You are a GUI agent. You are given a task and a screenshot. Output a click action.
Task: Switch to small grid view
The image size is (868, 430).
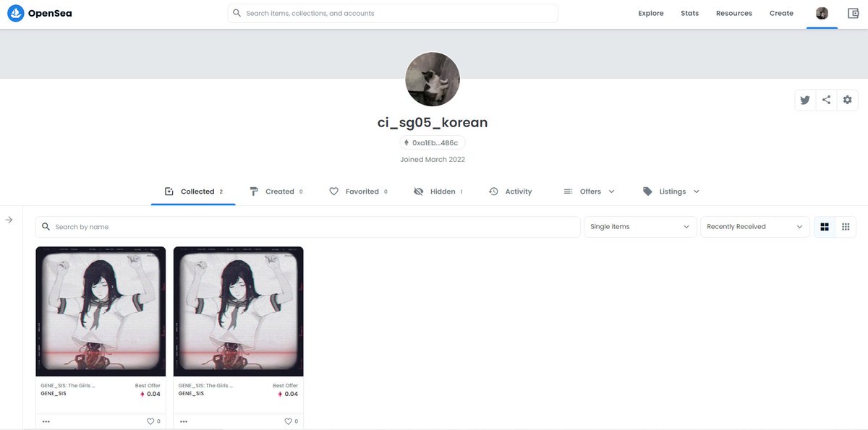[x=846, y=227]
